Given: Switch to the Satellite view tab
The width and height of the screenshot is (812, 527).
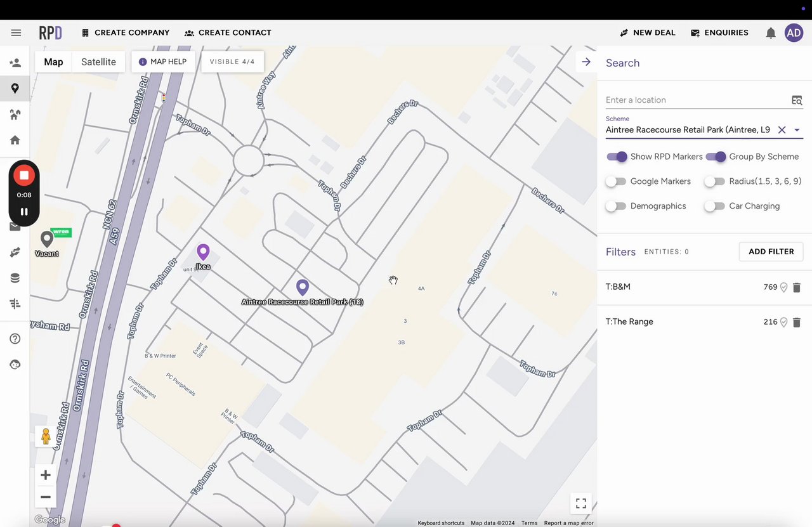Looking at the screenshot, I should [98, 62].
